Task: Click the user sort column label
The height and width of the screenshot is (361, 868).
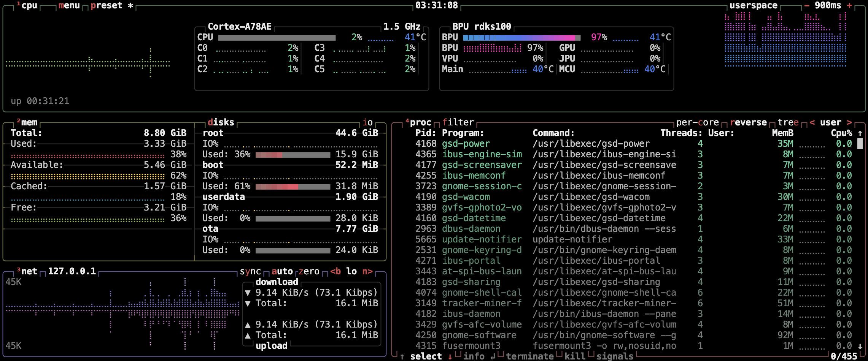Action: [x=831, y=122]
